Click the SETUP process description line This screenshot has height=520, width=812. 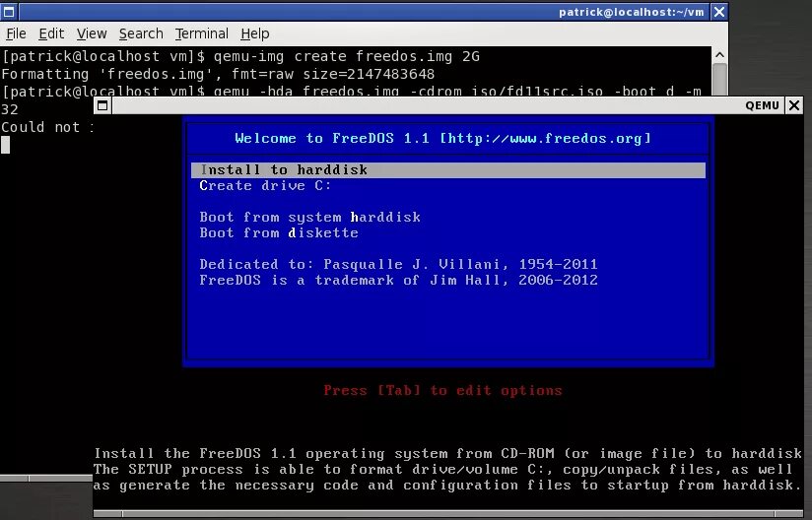(x=443, y=470)
